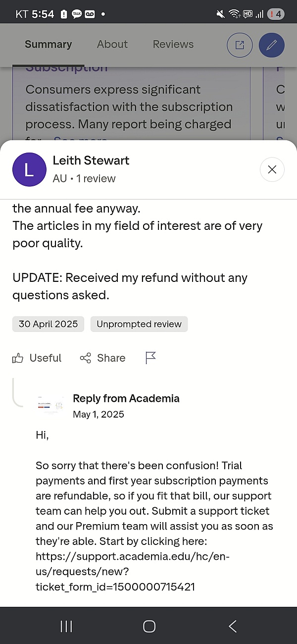Switch to the About tab

pos(112,44)
